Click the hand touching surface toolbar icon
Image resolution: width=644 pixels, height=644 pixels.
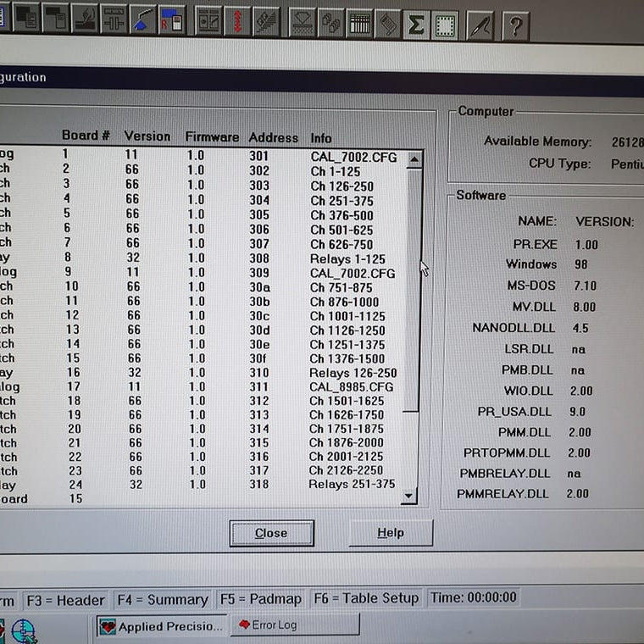[85, 18]
